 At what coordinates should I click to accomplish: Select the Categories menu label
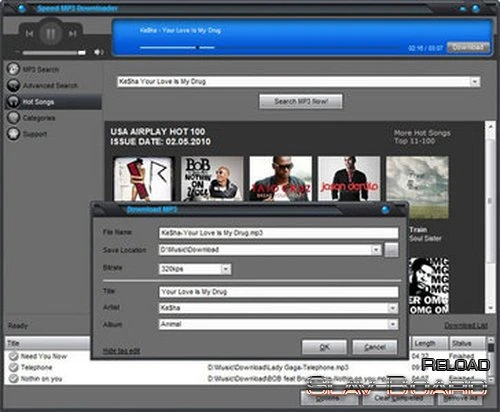tap(39, 118)
